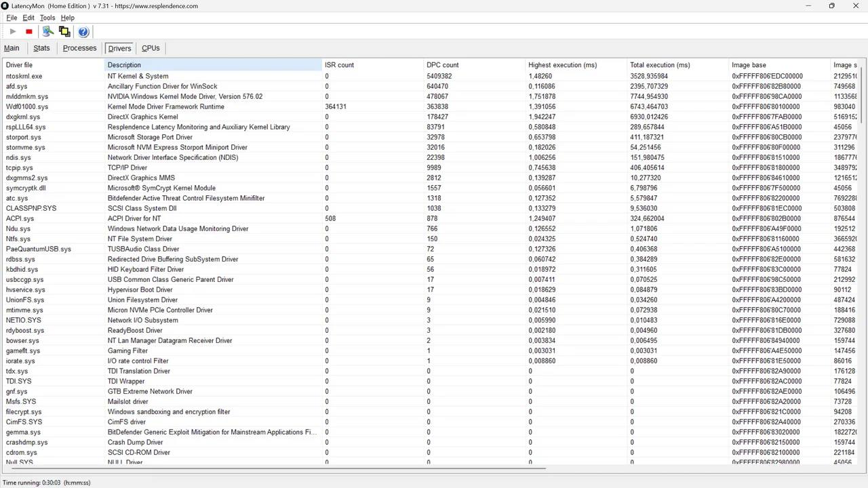Click the magnifier analysis toolbar icon
868x488 pixels.
click(47, 32)
